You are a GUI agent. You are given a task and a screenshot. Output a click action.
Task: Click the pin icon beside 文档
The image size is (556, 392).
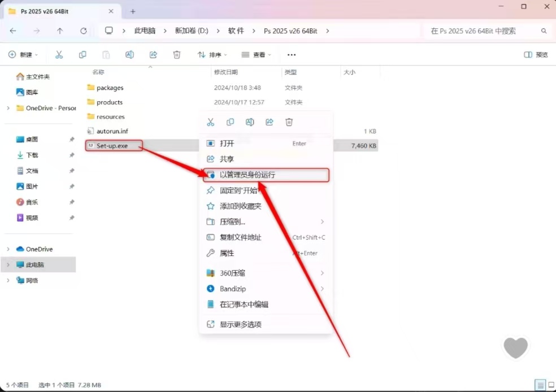point(72,171)
